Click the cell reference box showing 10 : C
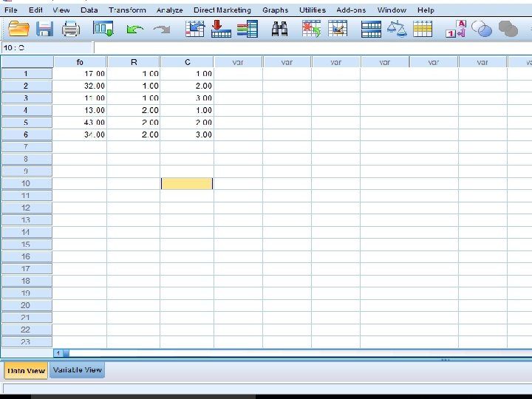The image size is (532, 399). click(47, 48)
